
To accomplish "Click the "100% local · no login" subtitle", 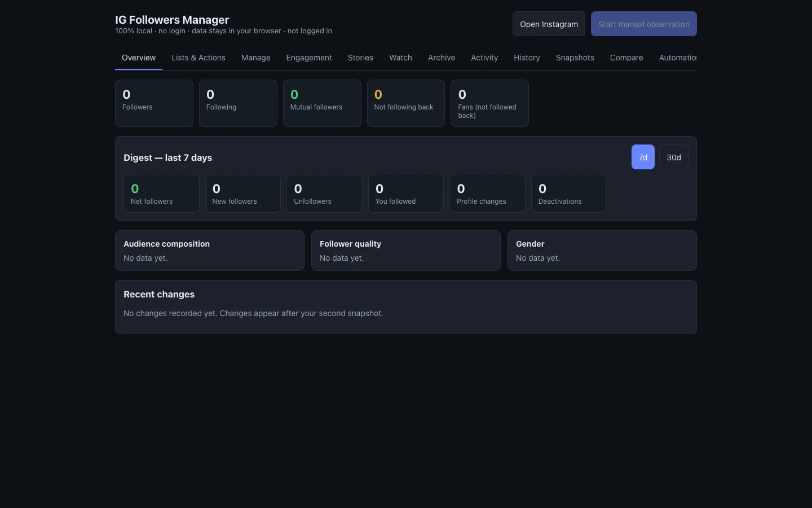I will point(223,31).
